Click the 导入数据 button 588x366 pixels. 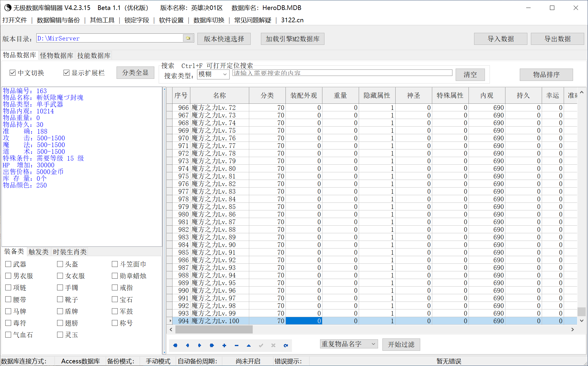point(501,39)
